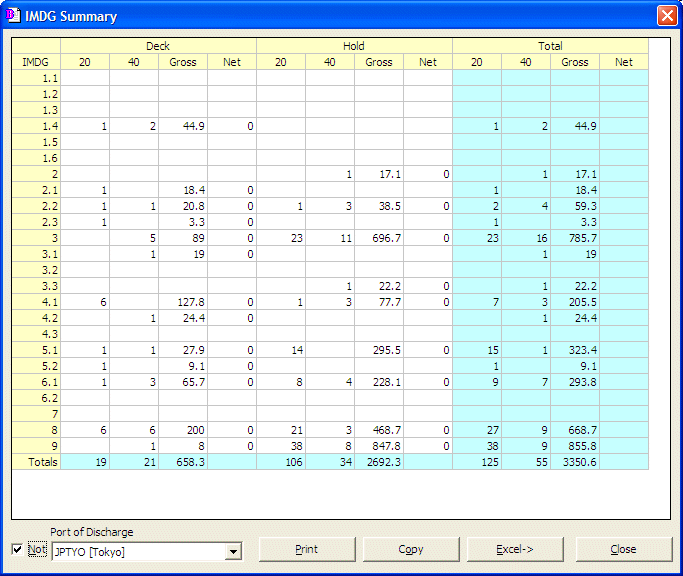The height and width of the screenshot is (576, 683).
Task: Click the Close button at bottom
Action: tap(623, 549)
